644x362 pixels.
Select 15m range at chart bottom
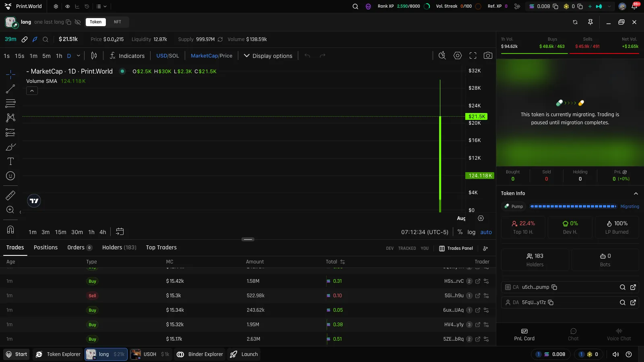(x=61, y=232)
